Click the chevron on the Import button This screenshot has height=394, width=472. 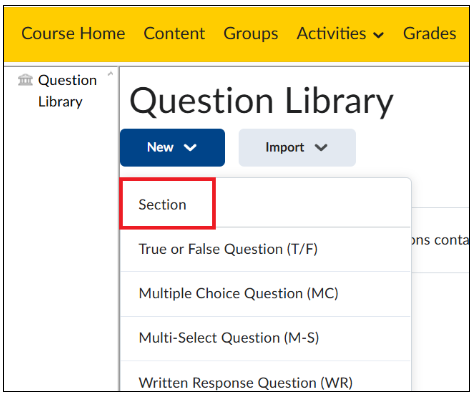point(321,147)
